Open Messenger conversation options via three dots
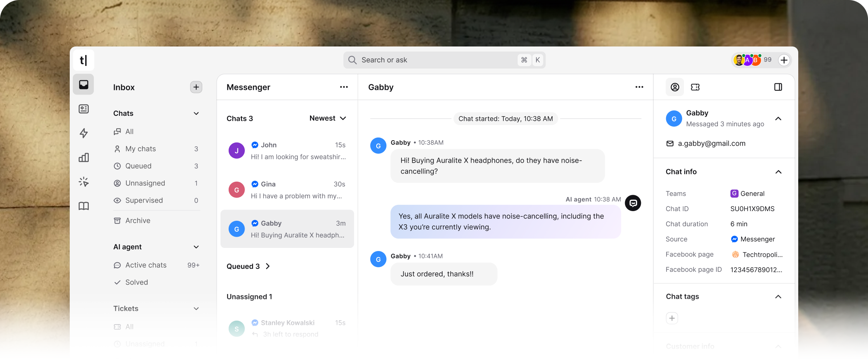Image resolution: width=868 pixels, height=361 pixels. (x=344, y=87)
